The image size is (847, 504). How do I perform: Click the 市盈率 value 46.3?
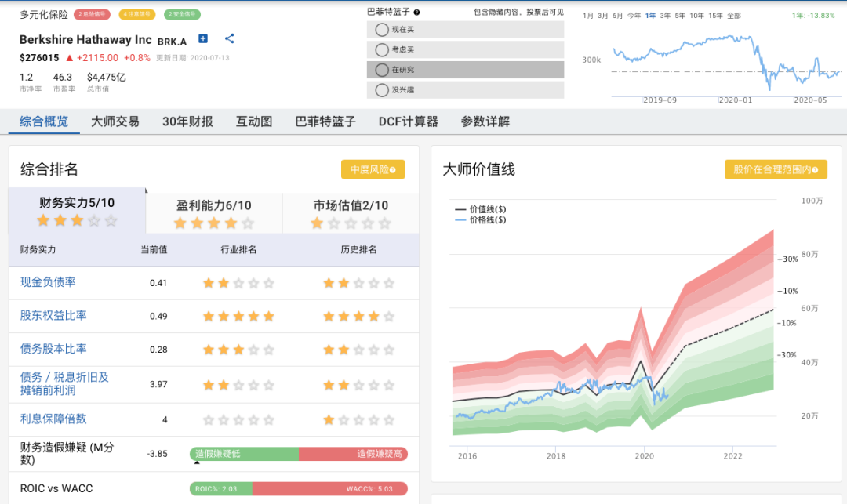pyautogui.click(x=62, y=77)
